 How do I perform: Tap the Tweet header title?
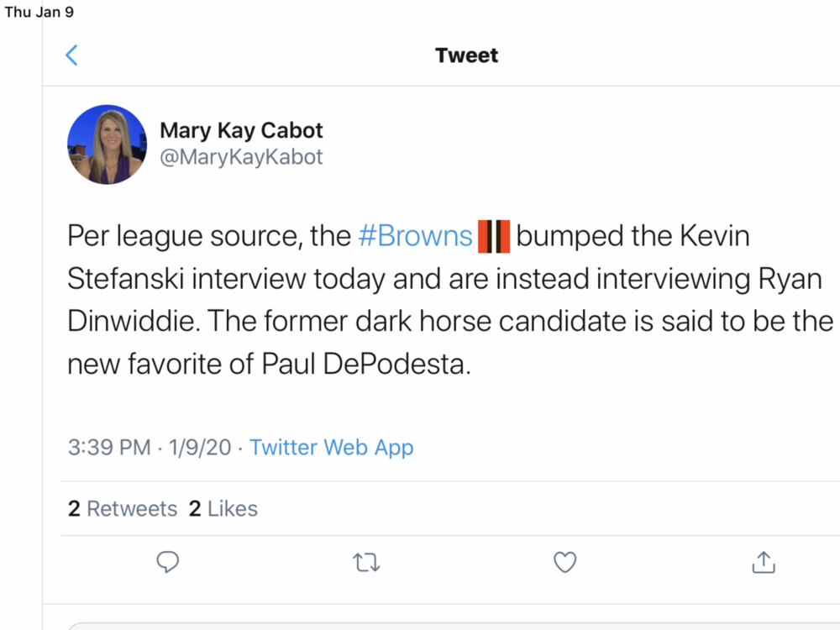[466, 55]
